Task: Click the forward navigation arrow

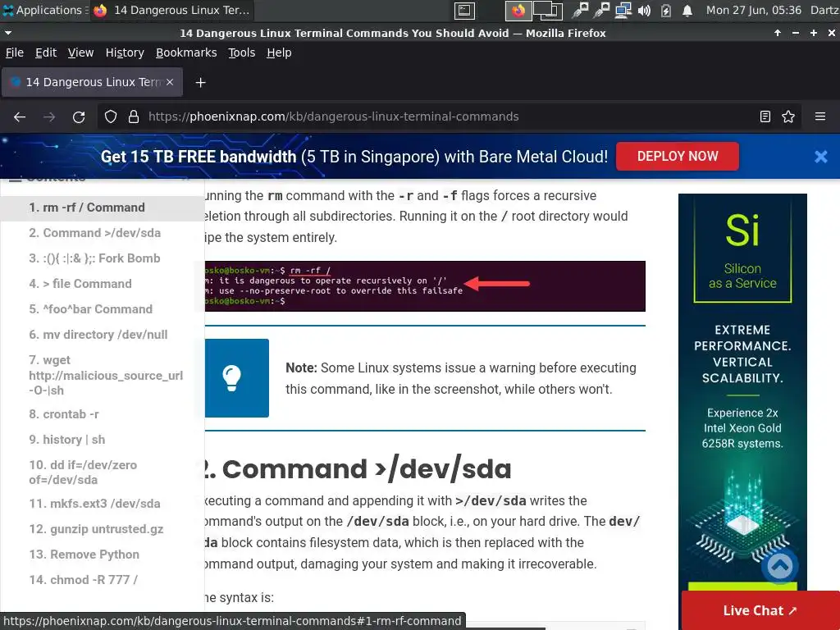Action: (x=49, y=116)
